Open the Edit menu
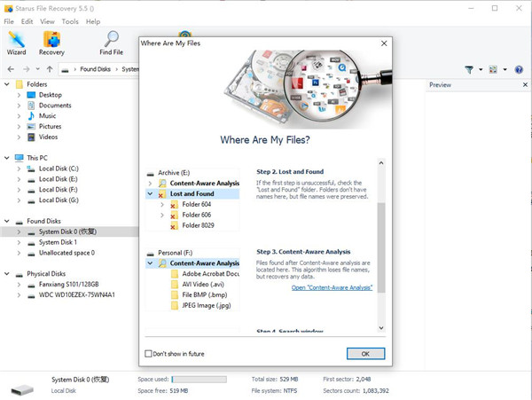Image resolution: width=532 pixels, height=400 pixels. (x=27, y=21)
